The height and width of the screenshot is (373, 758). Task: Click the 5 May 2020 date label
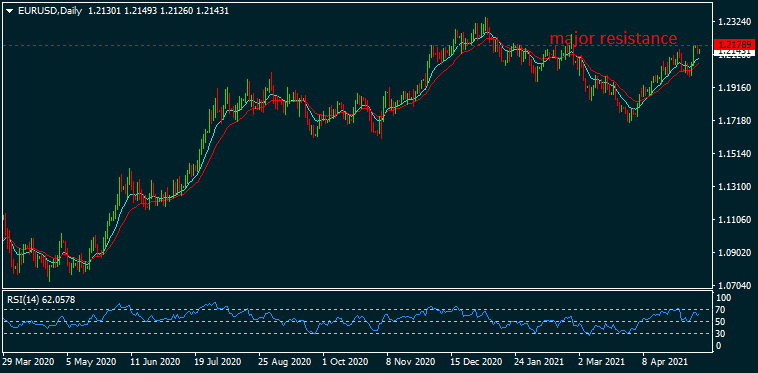[x=92, y=361]
